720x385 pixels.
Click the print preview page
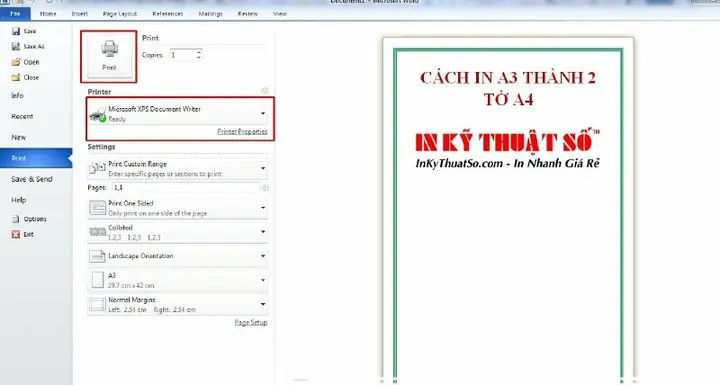[508, 211]
